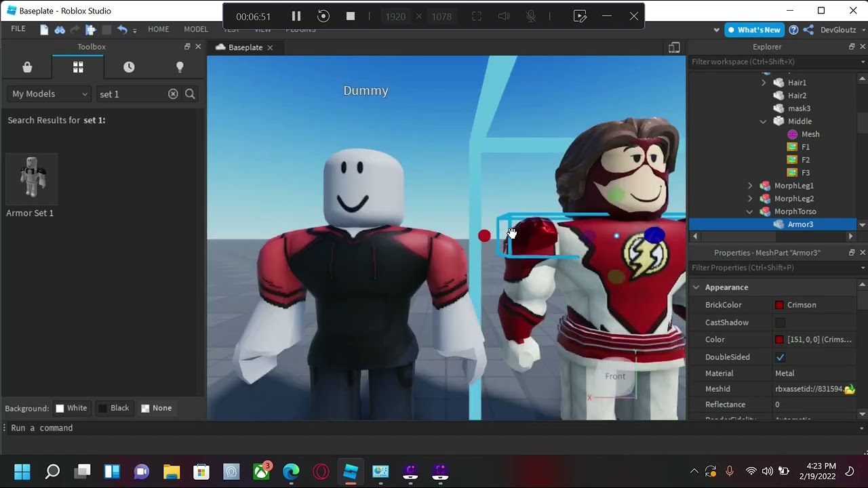868x488 pixels.
Task: Open the My Models dropdown
Action: point(50,94)
